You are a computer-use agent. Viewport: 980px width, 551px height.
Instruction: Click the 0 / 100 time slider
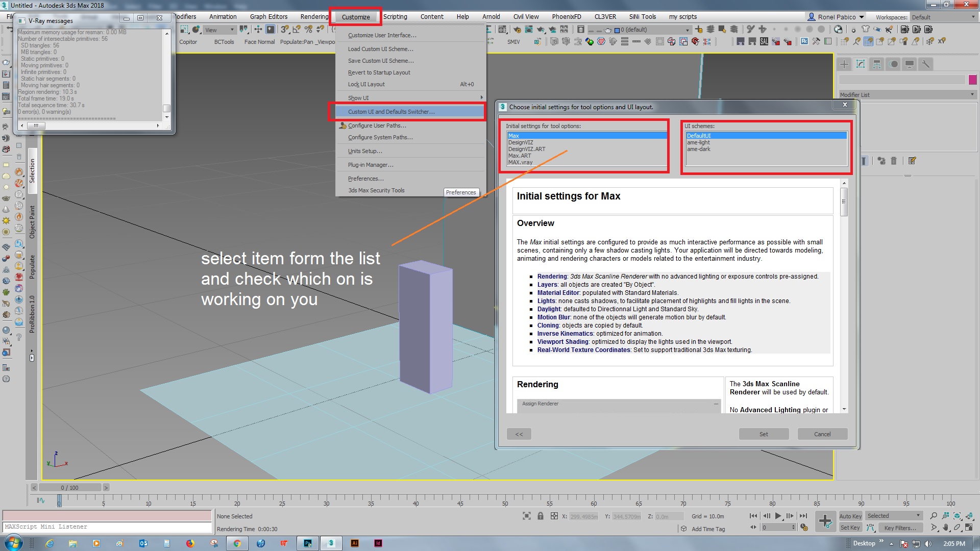click(69, 488)
